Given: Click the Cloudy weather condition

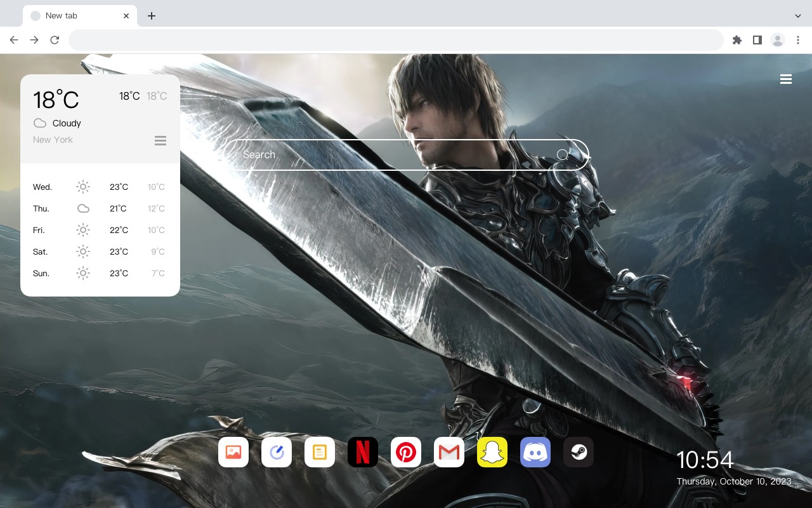Looking at the screenshot, I should [67, 123].
